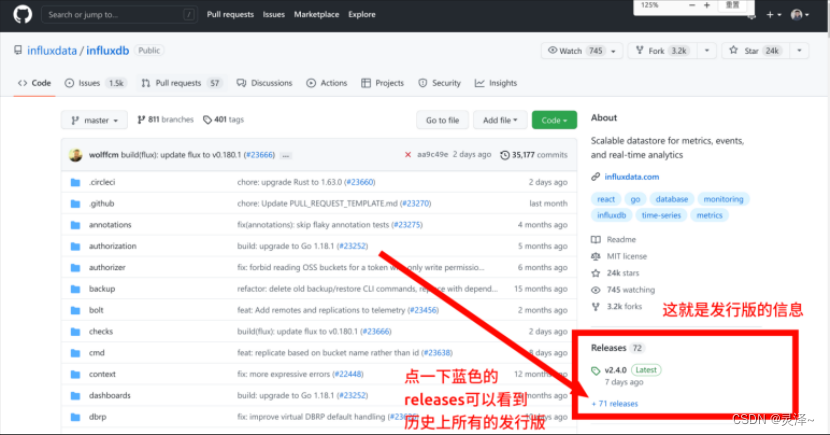Open the bolt folder icon
830x435 pixels.
(76, 310)
